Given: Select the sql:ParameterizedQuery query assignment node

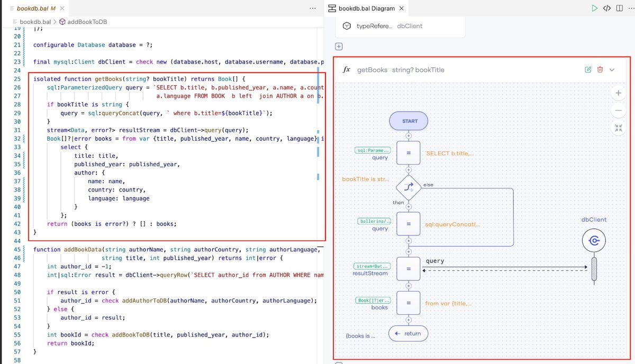Looking at the screenshot, I should pyautogui.click(x=409, y=153).
